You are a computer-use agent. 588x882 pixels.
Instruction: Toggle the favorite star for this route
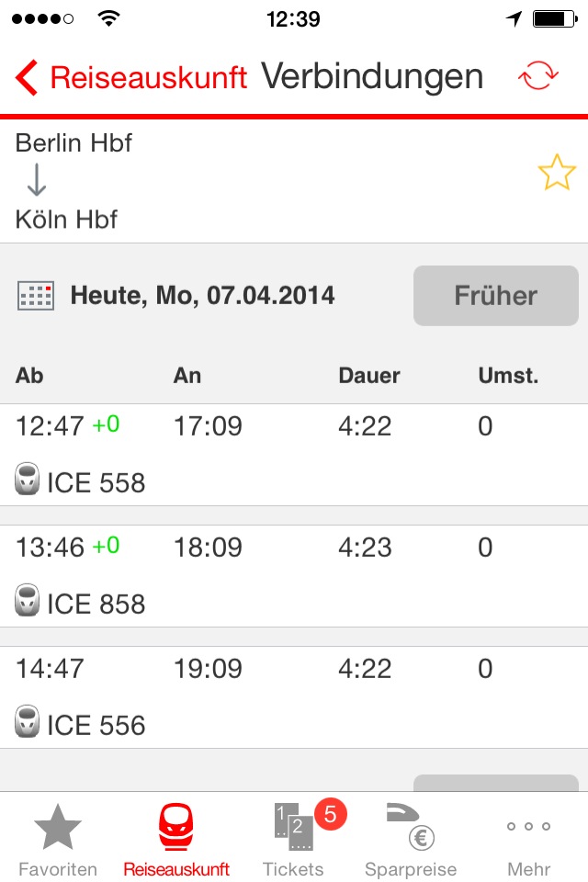coord(556,171)
